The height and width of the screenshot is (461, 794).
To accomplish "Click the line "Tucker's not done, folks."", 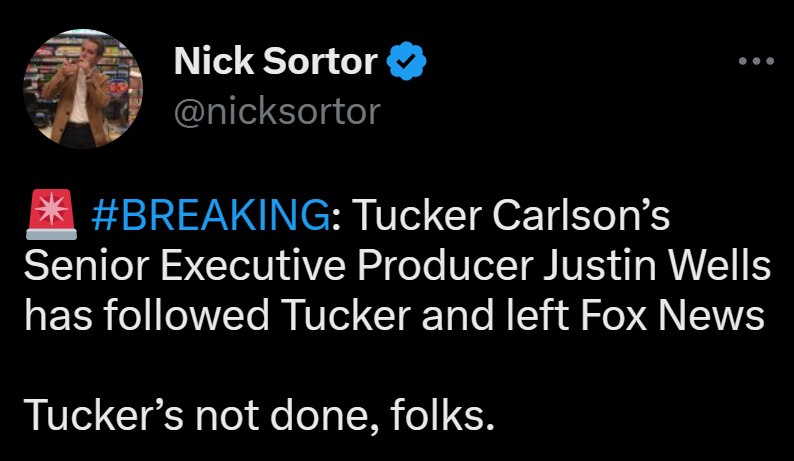I will (x=259, y=414).
